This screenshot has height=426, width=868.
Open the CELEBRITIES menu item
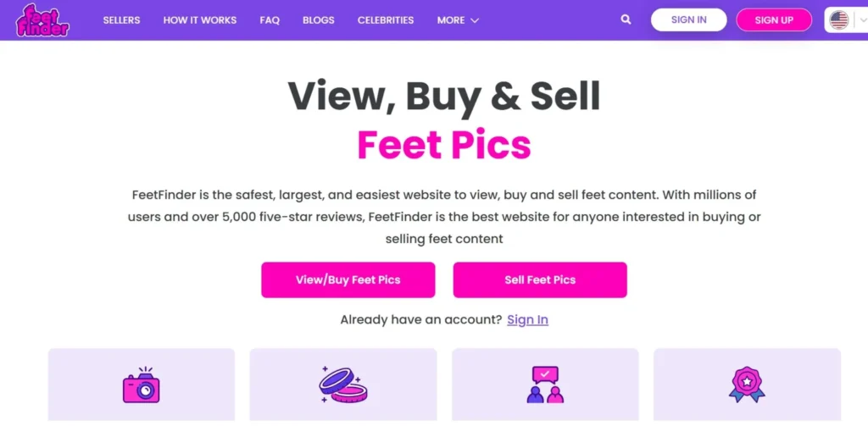click(386, 20)
